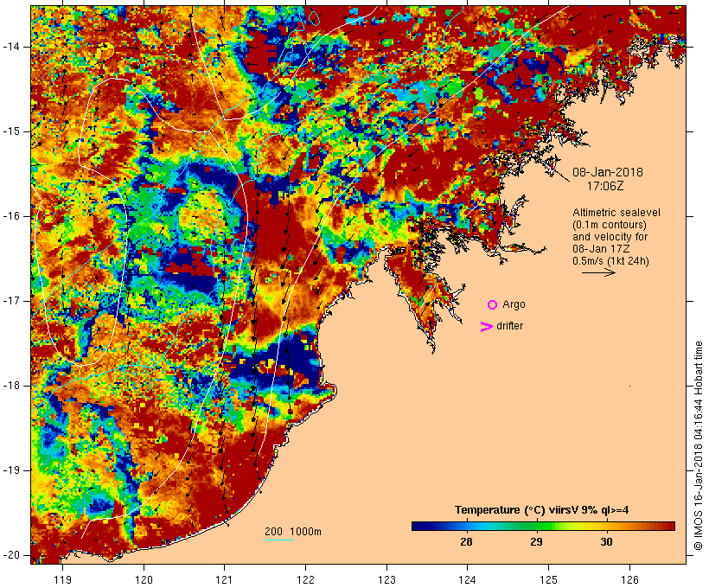Click the '29' value on the color bar
The width and height of the screenshot is (709, 588).
coord(536,542)
